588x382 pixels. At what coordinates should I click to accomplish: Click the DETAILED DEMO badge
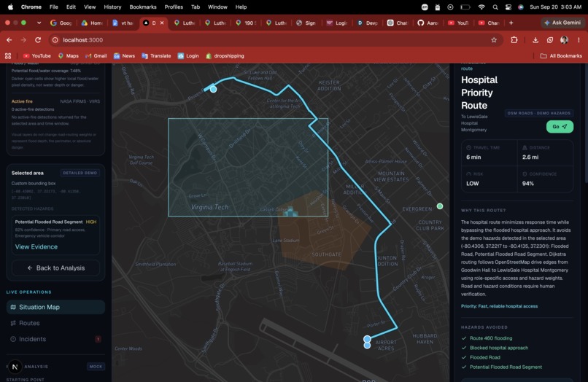pyautogui.click(x=80, y=173)
